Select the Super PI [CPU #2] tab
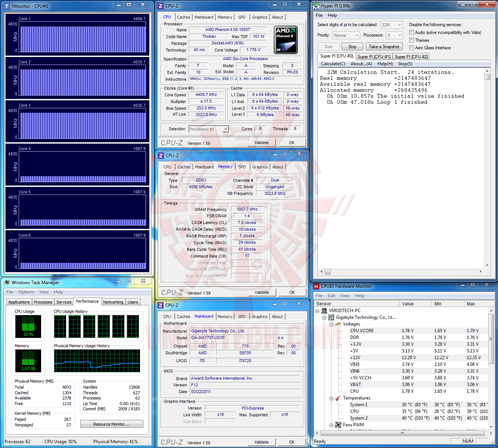Screen dimensions: 498x448 tap(411, 56)
